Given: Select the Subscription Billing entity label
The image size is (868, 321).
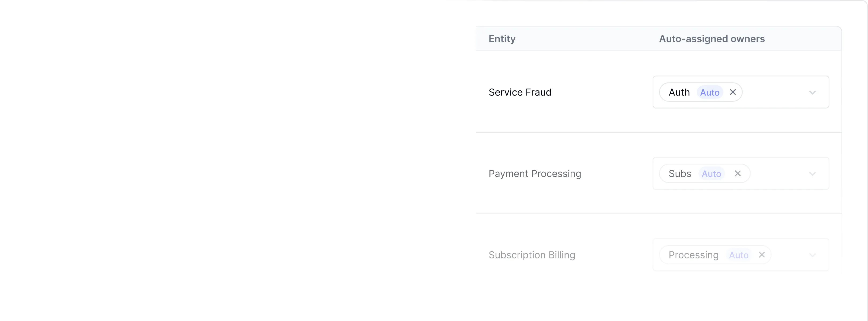Looking at the screenshot, I should [x=532, y=255].
